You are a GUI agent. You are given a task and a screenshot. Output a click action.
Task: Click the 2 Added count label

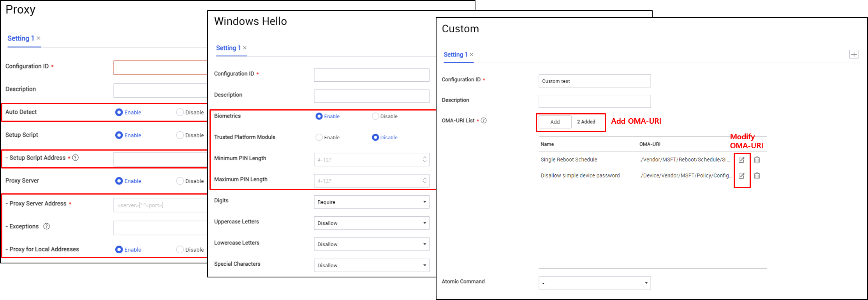click(586, 122)
